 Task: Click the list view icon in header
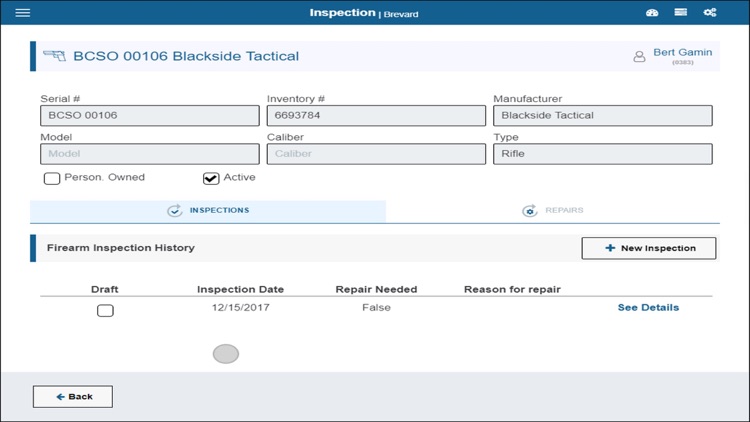(x=681, y=13)
